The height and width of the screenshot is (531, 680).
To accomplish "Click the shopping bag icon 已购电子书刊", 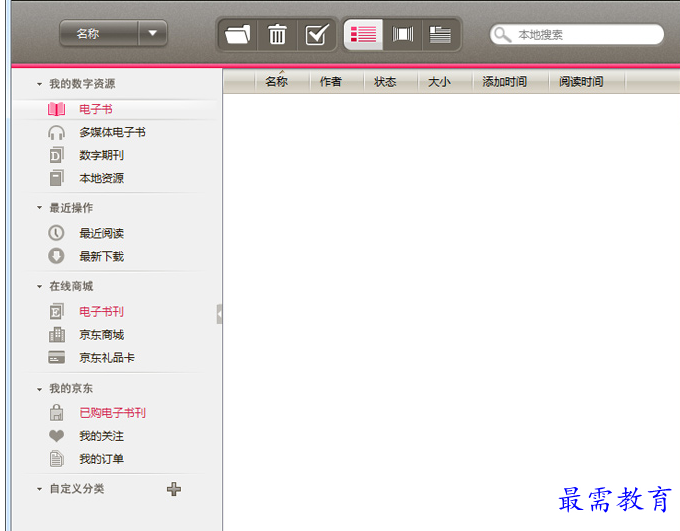I will (56, 413).
